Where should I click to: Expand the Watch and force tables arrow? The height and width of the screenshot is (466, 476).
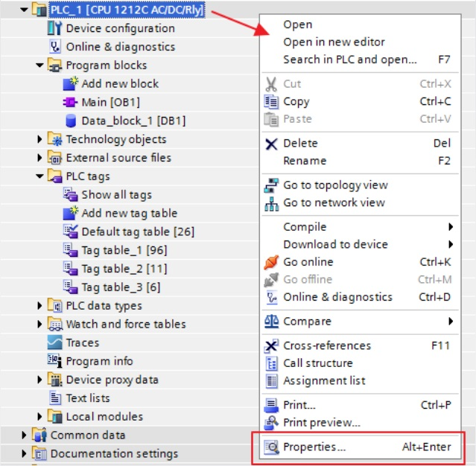point(39,324)
